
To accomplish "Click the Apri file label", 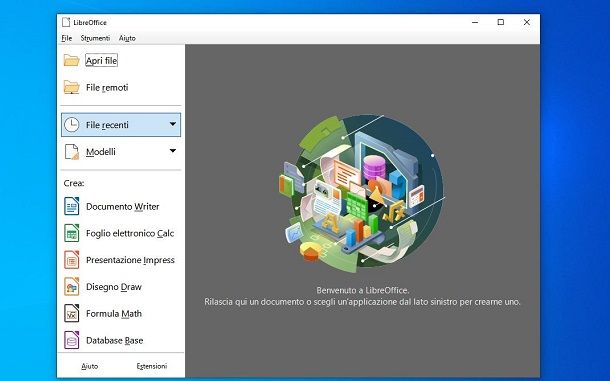I will coord(102,61).
